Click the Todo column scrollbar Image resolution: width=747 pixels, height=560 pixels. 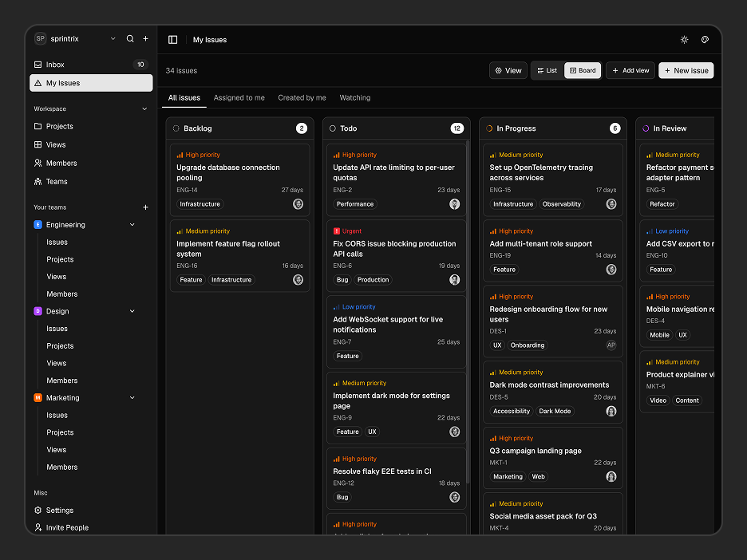click(x=468, y=312)
